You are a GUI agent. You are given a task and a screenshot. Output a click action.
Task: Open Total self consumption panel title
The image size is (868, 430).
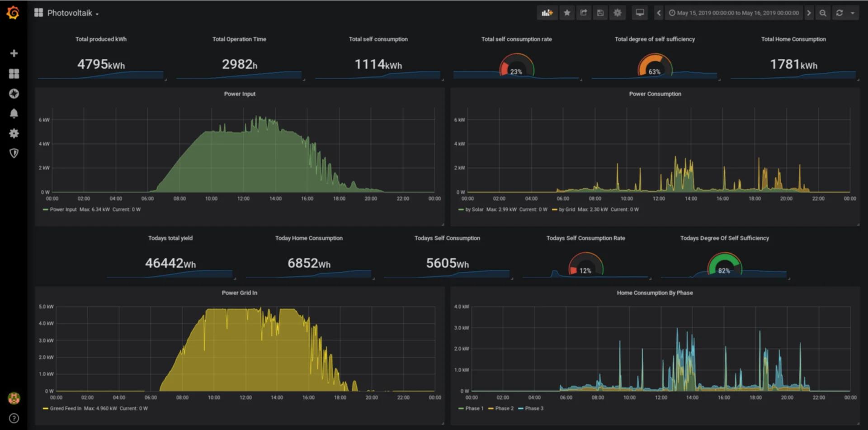[378, 39]
